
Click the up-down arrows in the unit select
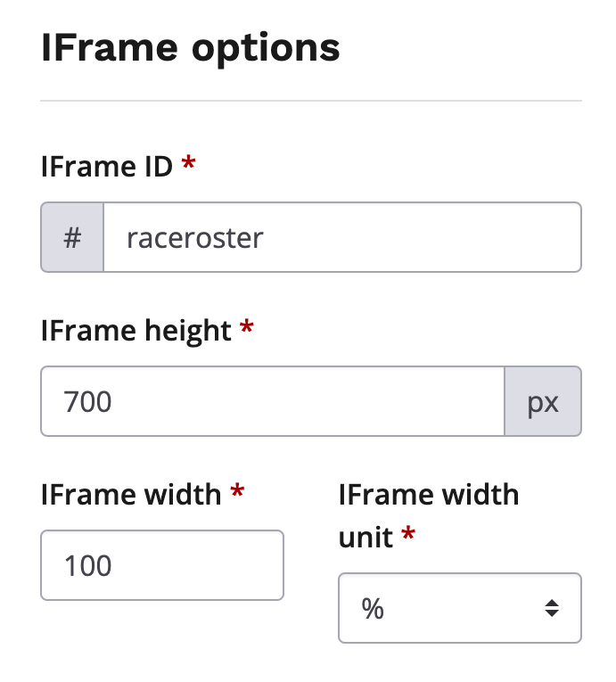tap(552, 608)
